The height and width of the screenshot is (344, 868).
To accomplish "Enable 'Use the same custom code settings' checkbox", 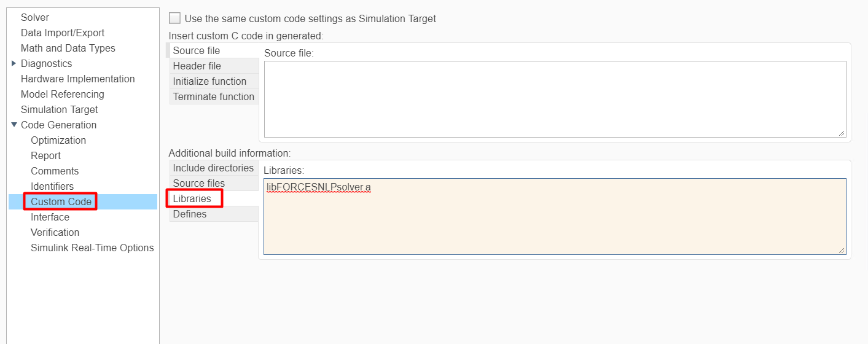I will point(175,18).
